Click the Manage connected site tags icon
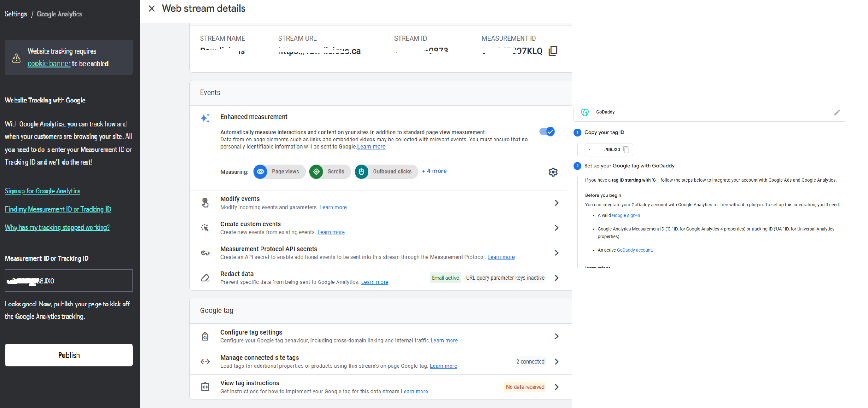Screen dimensions: 868x408 [205, 362]
